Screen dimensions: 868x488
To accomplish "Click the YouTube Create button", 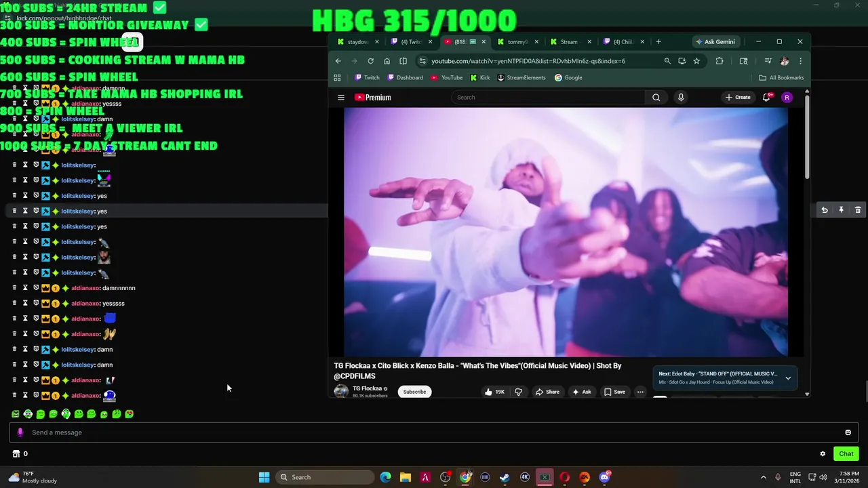I will click(x=738, y=98).
